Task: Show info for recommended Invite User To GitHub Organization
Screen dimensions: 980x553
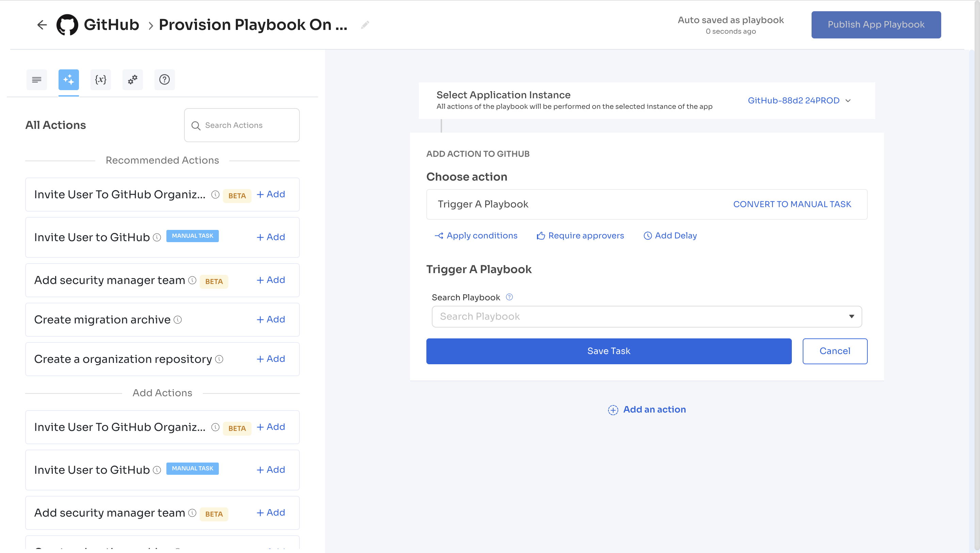Action: point(215,195)
